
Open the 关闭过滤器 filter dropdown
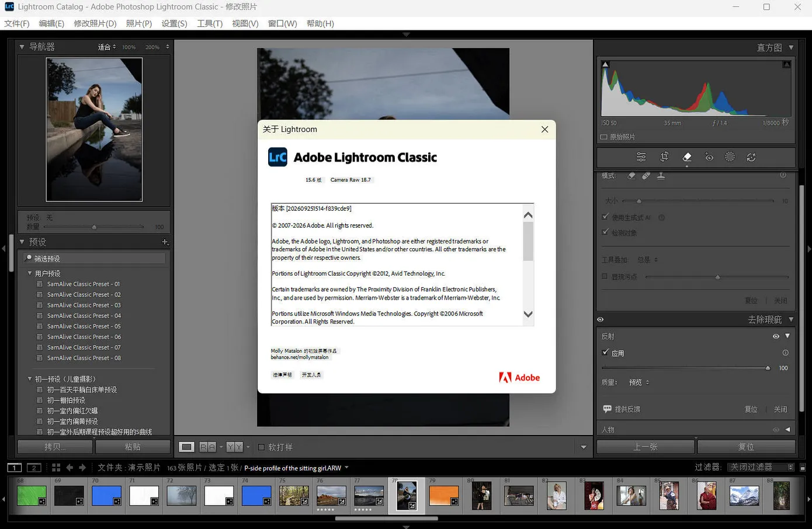click(x=761, y=467)
